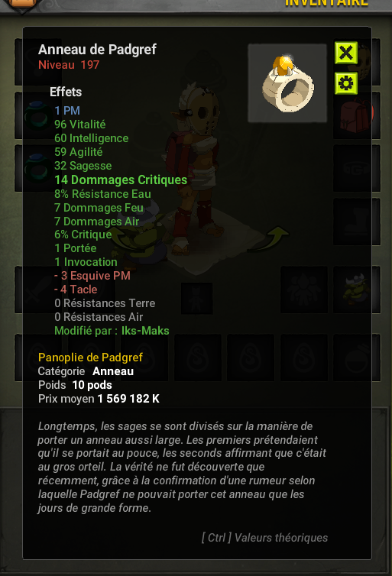The image size is (392, 576).
Task: Select the viking pet companion slot
Action: coord(356,290)
